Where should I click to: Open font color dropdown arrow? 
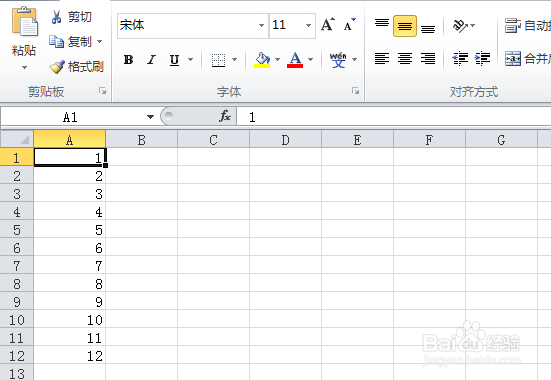[310, 59]
